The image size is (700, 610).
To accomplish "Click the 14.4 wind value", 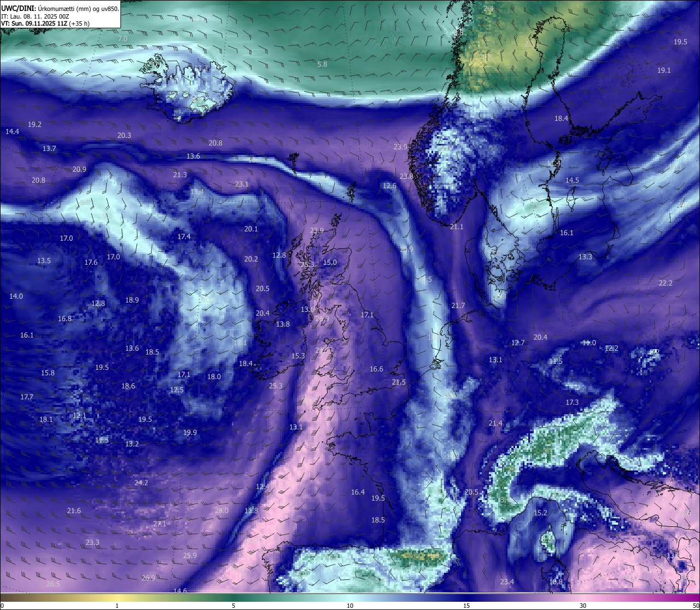I will [x=12, y=131].
